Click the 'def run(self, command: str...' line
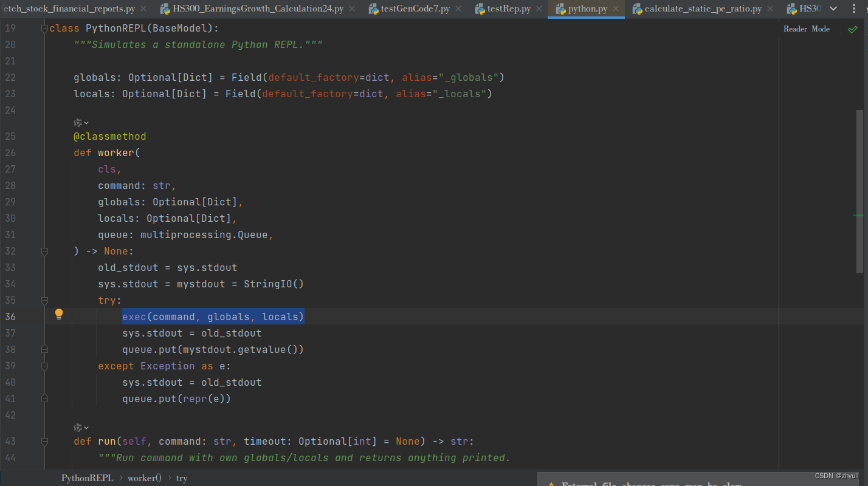The height and width of the screenshot is (486, 868). click(274, 441)
